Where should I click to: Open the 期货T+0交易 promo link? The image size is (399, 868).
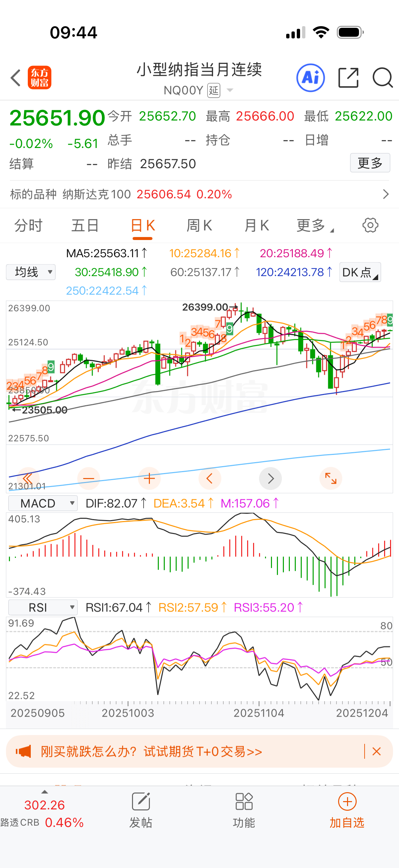pos(152,751)
